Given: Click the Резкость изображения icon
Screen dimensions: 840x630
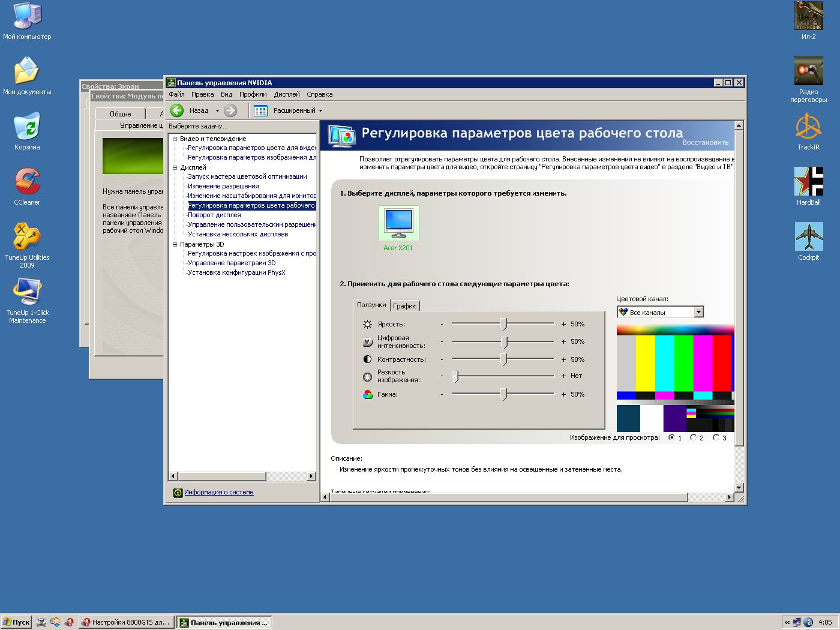Looking at the screenshot, I should click(368, 376).
